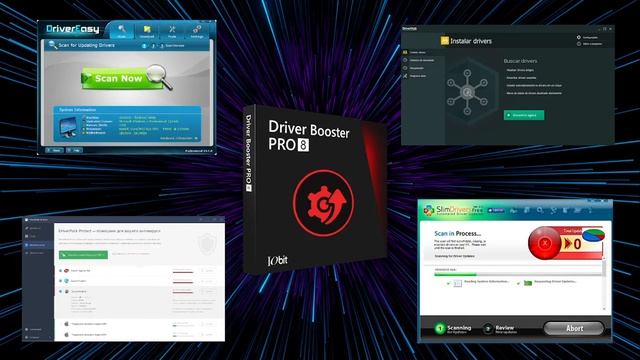Click the Options button in SlimDrivers toolbar

click(496, 210)
